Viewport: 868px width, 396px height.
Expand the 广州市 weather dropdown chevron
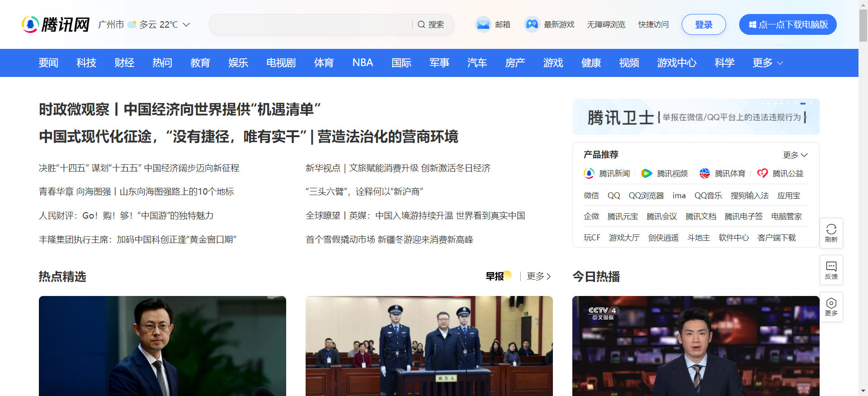[x=186, y=24]
